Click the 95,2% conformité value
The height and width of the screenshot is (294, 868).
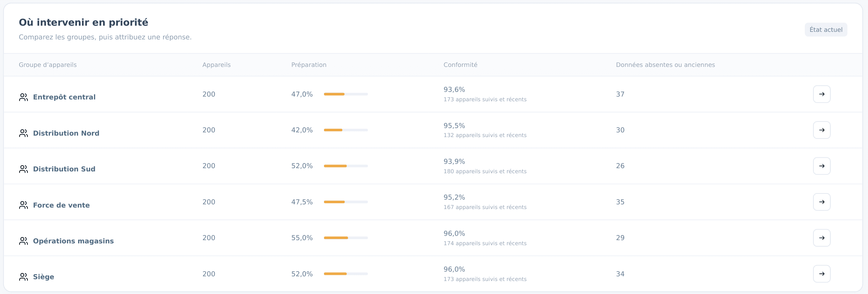tap(454, 197)
